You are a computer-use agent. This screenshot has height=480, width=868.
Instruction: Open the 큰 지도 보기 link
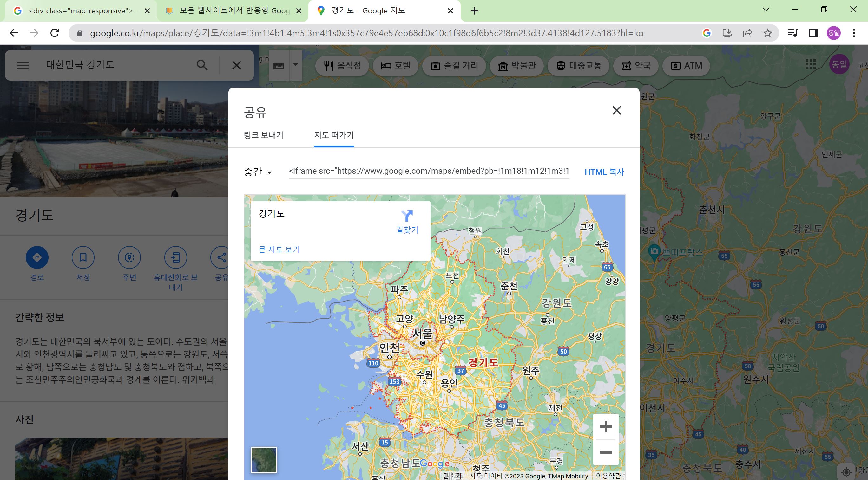pyautogui.click(x=279, y=250)
